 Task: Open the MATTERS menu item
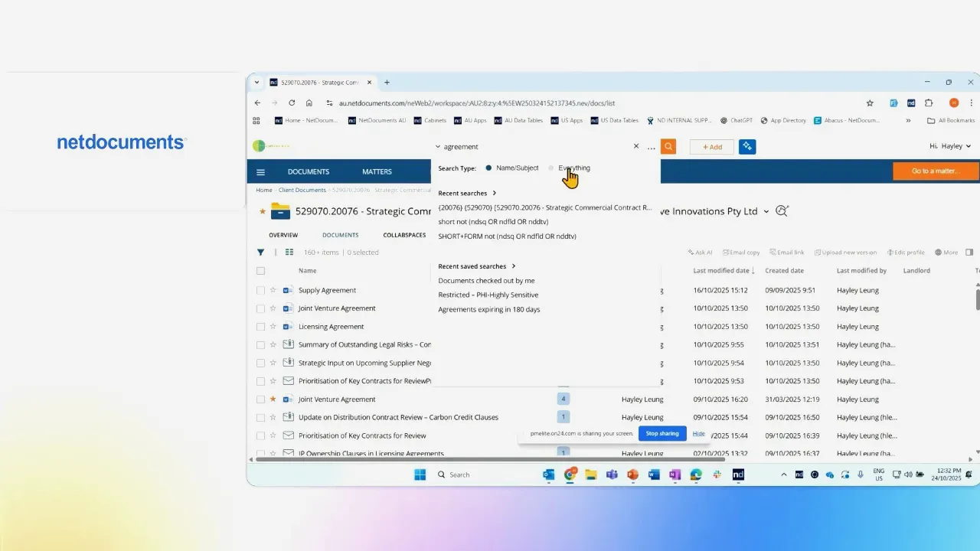click(x=377, y=171)
